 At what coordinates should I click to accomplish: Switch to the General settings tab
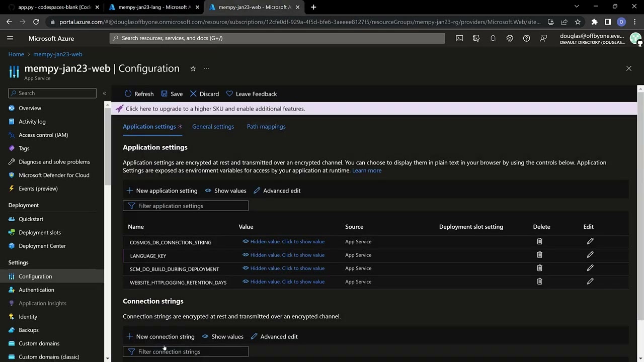(x=213, y=127)
